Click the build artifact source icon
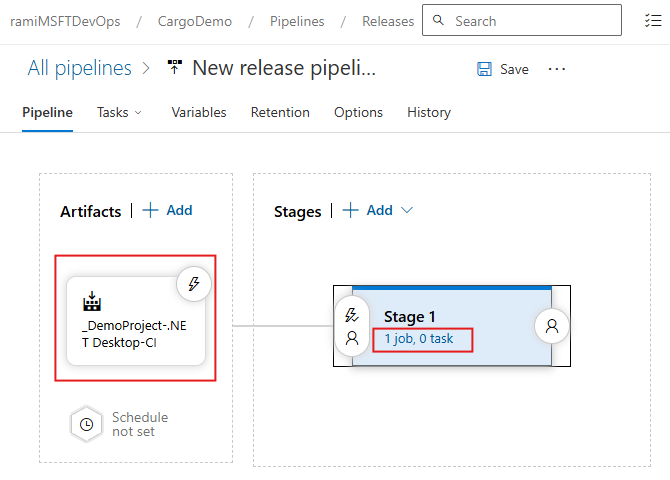The width and height of the screenshot is (670, 480). click(x=92, y=302)
